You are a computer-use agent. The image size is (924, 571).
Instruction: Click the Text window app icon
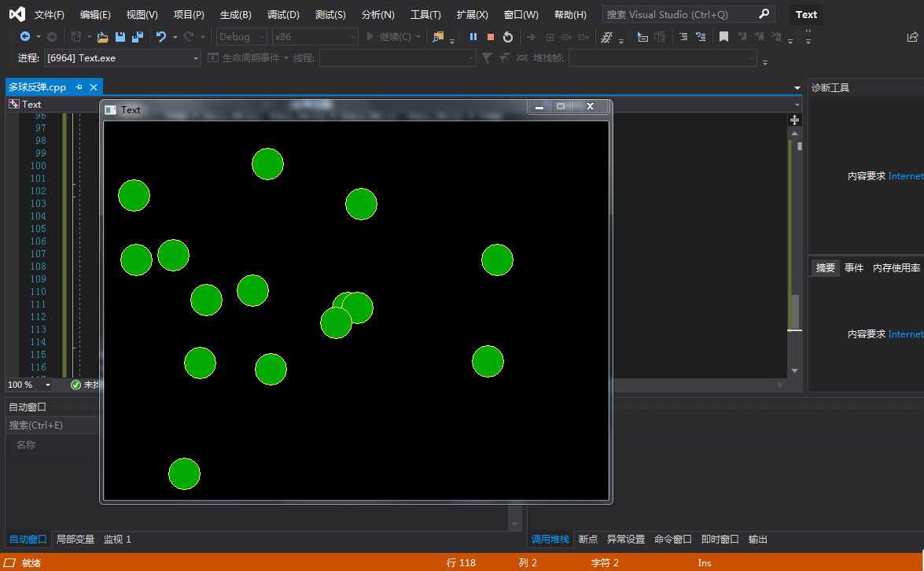[110, 109]
